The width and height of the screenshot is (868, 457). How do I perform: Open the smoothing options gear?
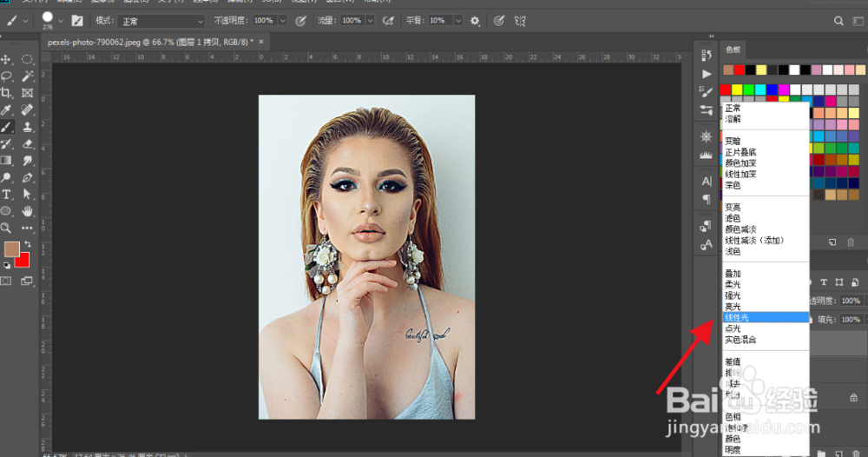tap(475, 21)
